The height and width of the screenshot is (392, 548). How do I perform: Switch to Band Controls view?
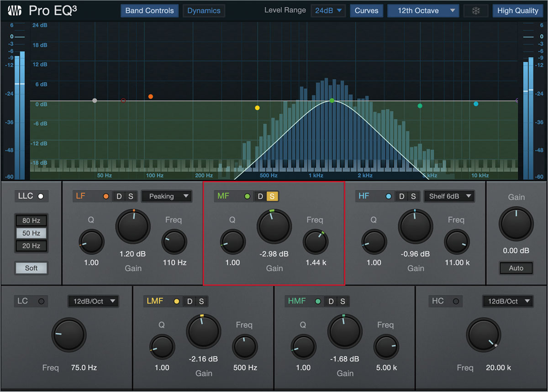point(149,10)
